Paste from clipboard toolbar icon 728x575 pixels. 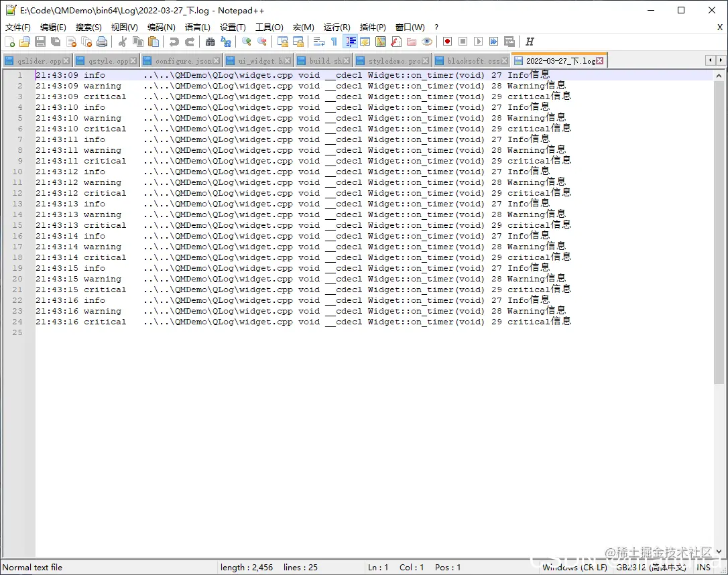(154, 42)
